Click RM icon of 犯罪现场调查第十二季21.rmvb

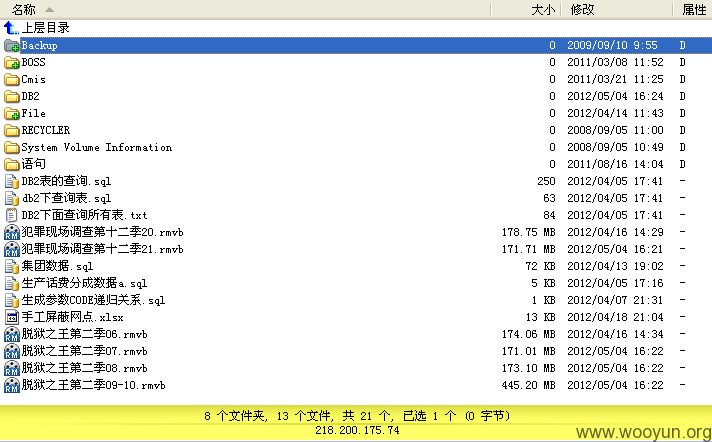[x=11, y=249]
